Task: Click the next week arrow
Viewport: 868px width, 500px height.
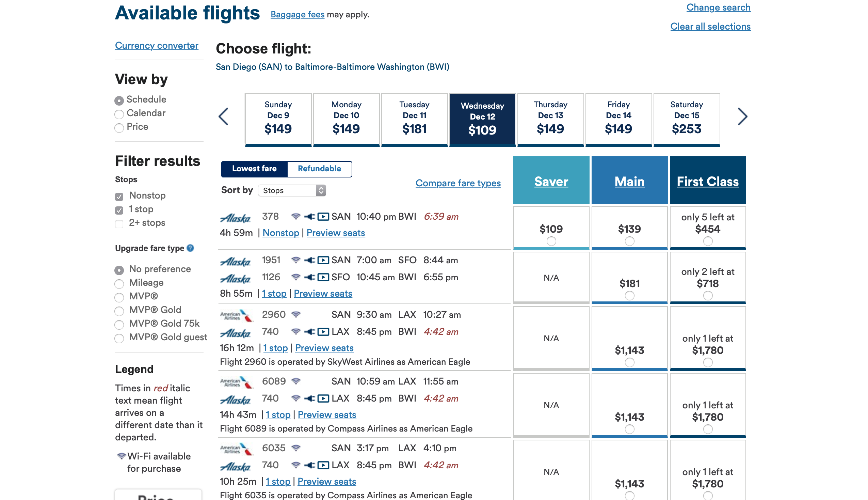Action: click(742, 117)
